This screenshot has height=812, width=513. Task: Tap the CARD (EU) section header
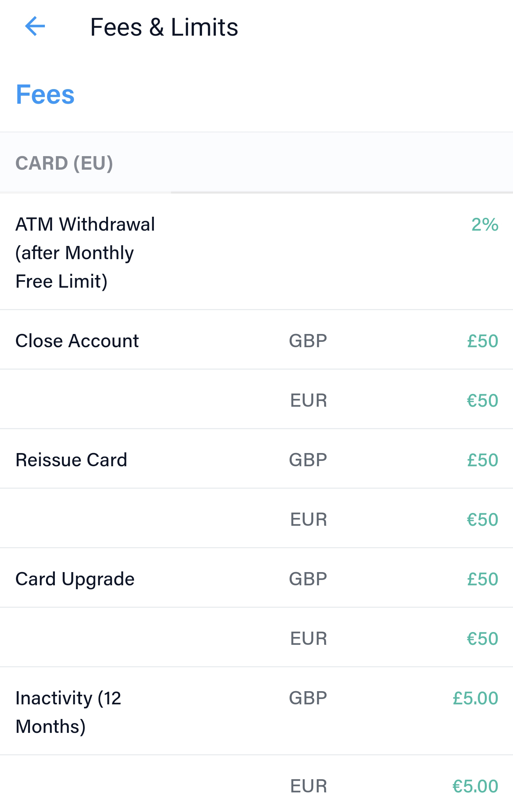[64, 163]
